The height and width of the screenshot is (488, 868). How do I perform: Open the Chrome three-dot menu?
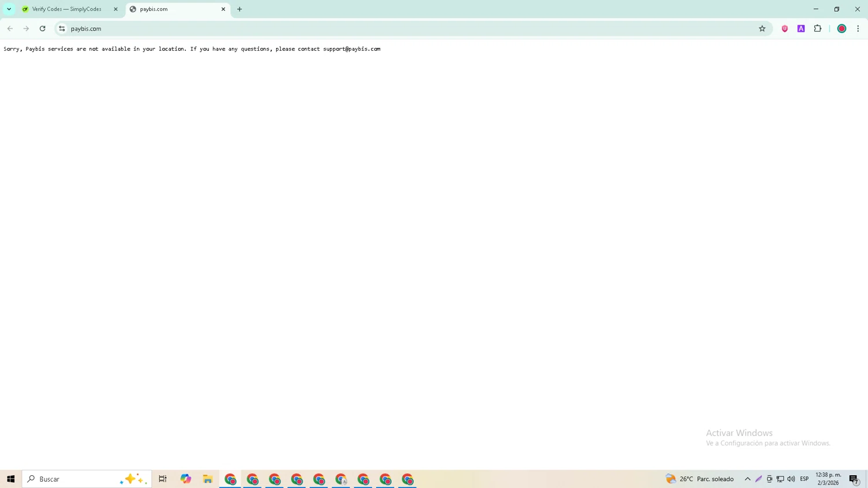858,28
